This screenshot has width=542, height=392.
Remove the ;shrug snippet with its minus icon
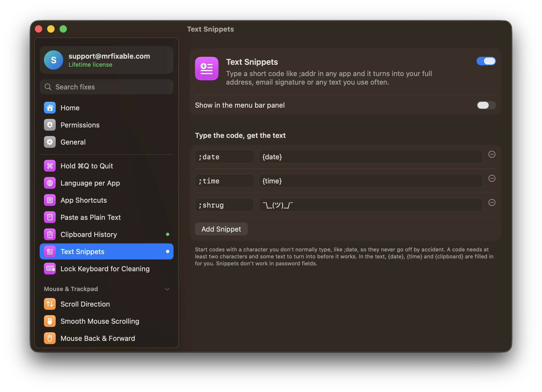click(x=492, y=202)
